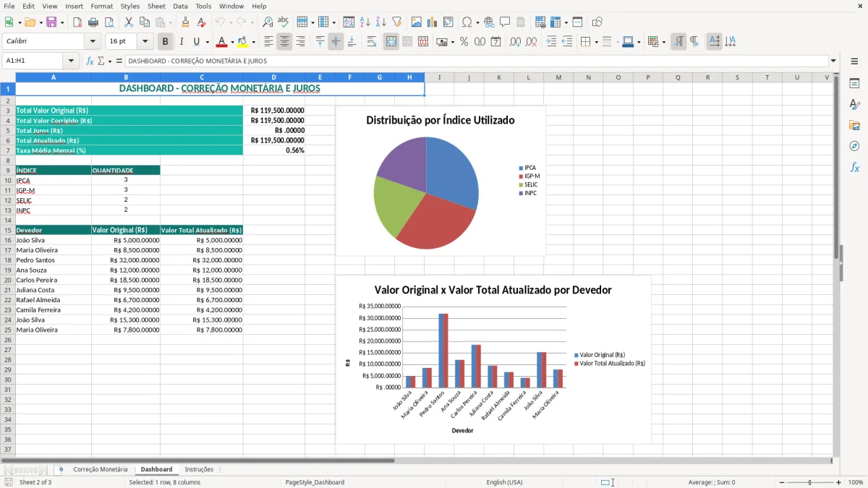Toggle Center Horizontally alignment
Viewport: 868px width, 488px height.
[284, 42]
